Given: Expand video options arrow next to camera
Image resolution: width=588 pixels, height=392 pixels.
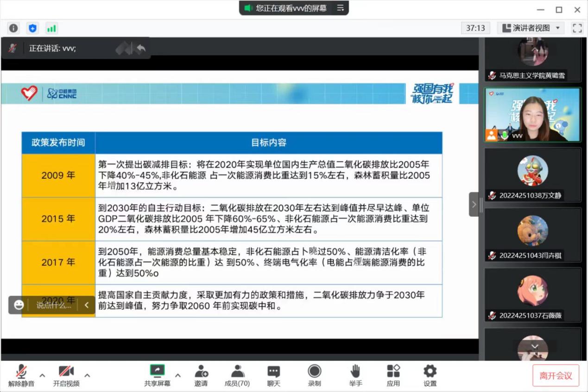Looking at the screenshot, I should 87,375.
